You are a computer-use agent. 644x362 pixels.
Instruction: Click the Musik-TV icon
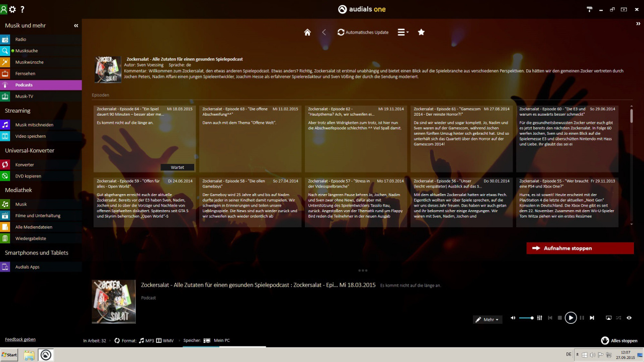pos(5,96)
